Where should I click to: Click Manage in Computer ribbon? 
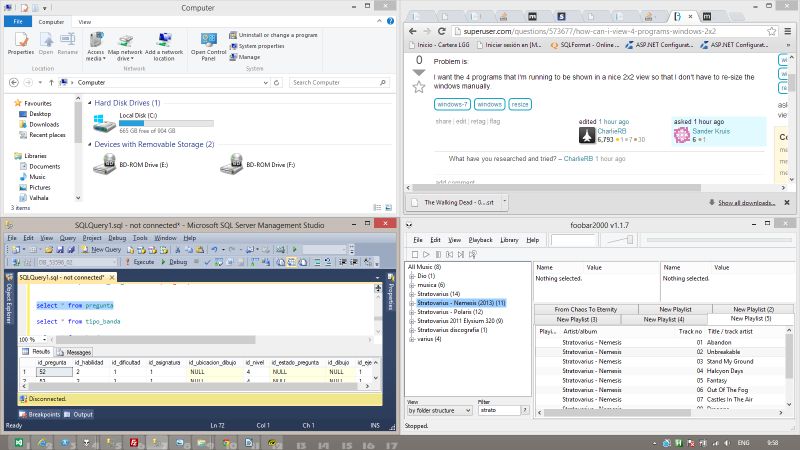(245, 57)
